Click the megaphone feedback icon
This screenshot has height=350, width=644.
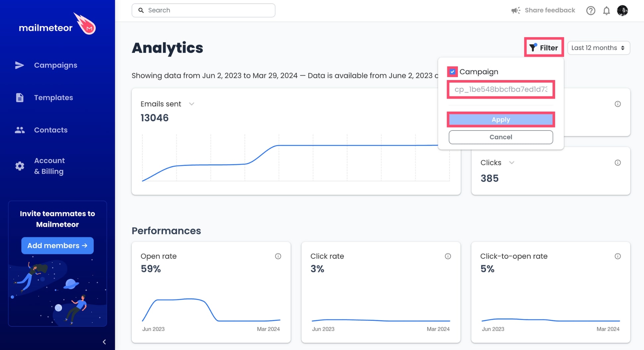(516, 10)
